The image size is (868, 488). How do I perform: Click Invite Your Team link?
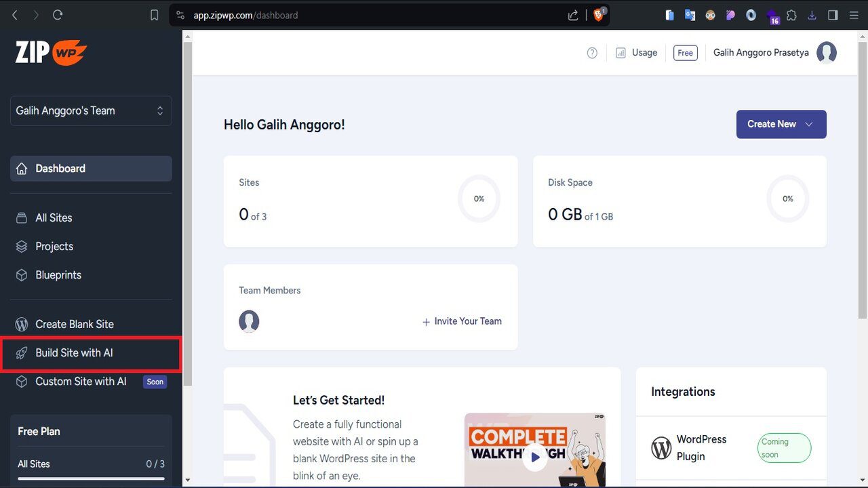click(x=462, y=321)
